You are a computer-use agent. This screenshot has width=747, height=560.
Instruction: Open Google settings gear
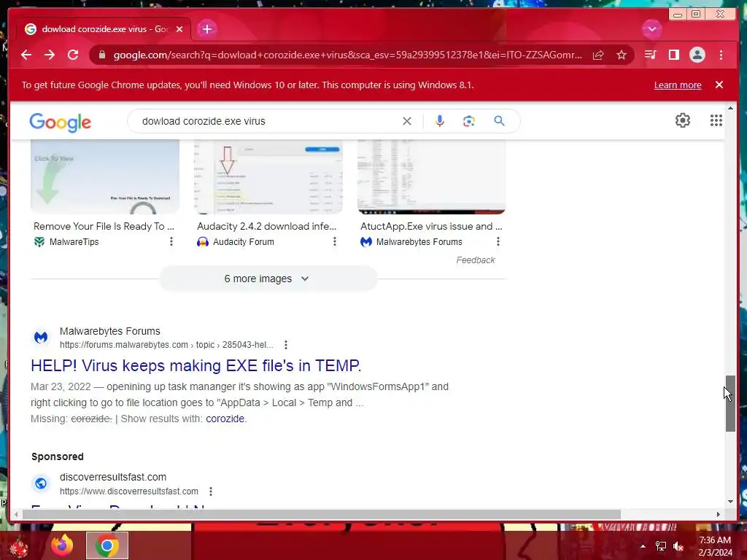point(683,120)
